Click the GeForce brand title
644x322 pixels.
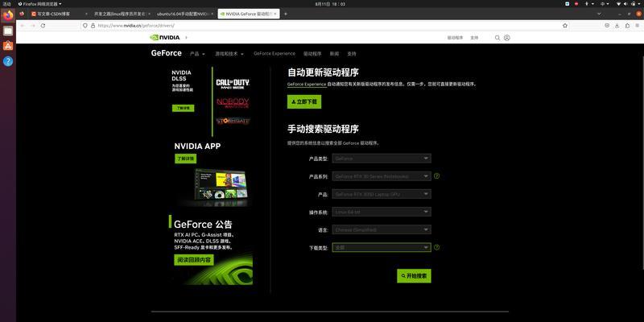tap(167, 53)
